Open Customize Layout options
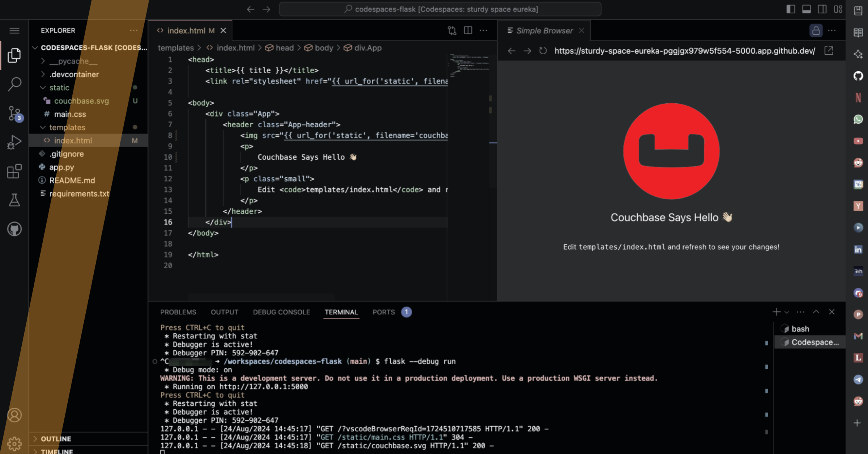This screenshot has width=868, height=454. [x=838, y=9]
